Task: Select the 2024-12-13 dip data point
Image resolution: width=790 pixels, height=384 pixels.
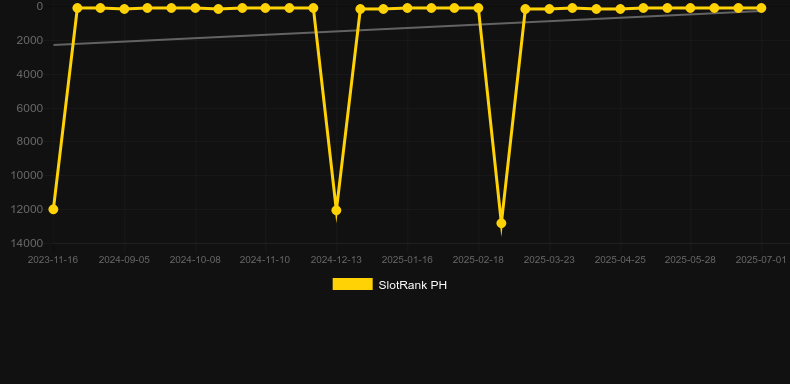Action: [x=336, y=210]
